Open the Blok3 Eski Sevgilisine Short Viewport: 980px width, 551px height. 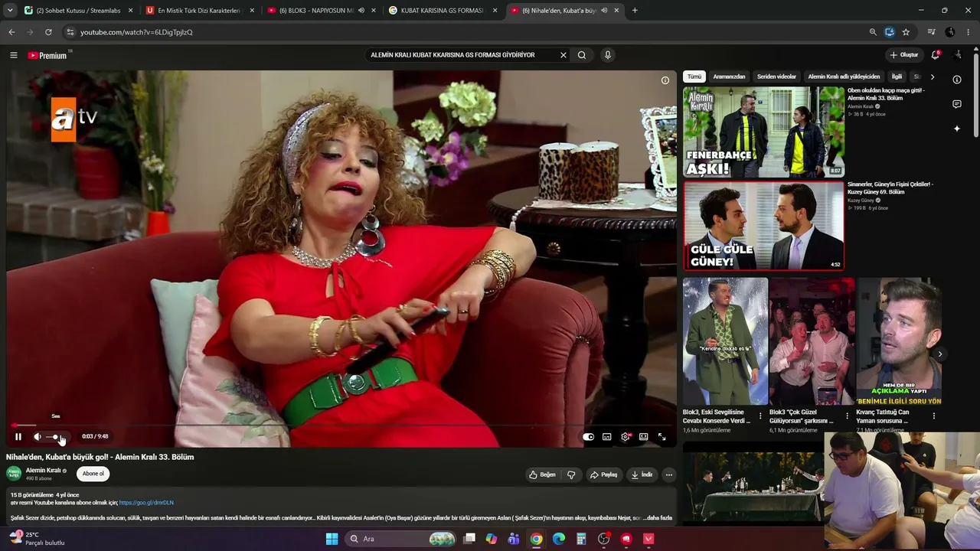click(x=725, y=341)
